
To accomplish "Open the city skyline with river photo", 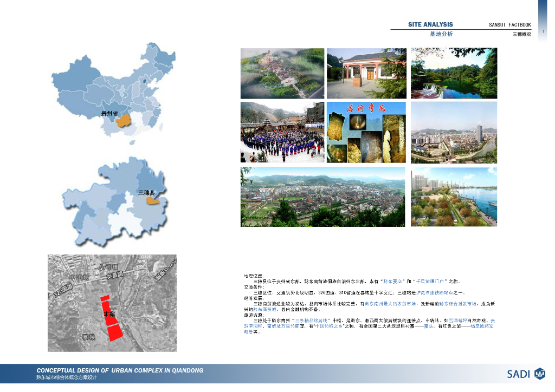I will [x=454, y=133].
